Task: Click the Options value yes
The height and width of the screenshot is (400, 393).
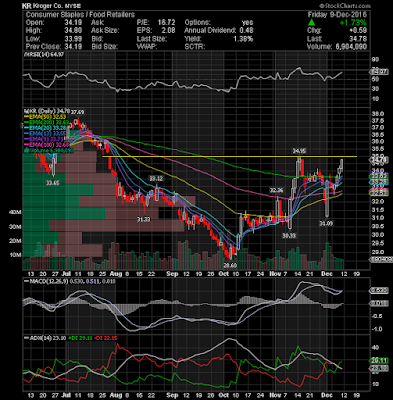Action: tap(247, 23)
